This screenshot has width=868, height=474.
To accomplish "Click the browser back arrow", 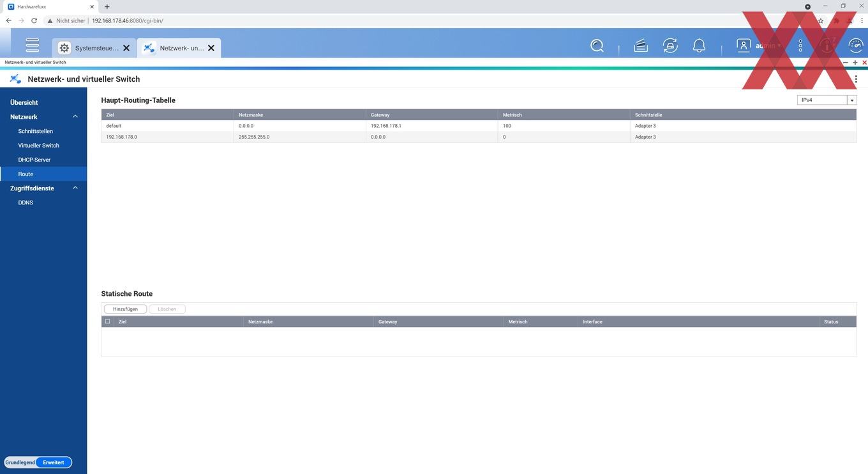I will pyautogui.click(x=8, y=20).
